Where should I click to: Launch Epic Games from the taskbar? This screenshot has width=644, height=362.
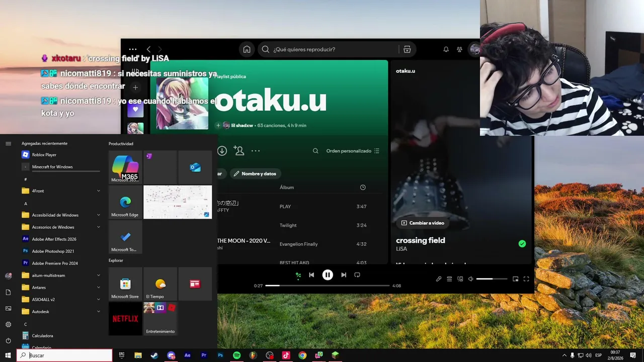(122, 355)
